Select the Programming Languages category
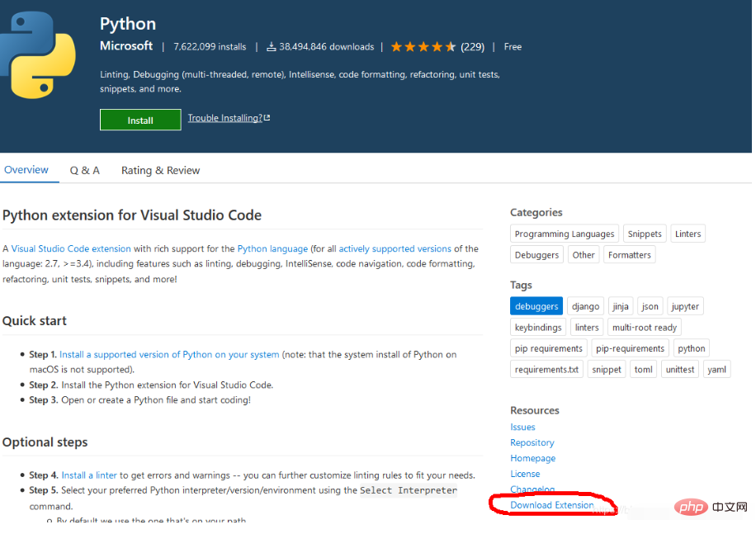This screenshot has width=756, height=534. tap(565, 234)
